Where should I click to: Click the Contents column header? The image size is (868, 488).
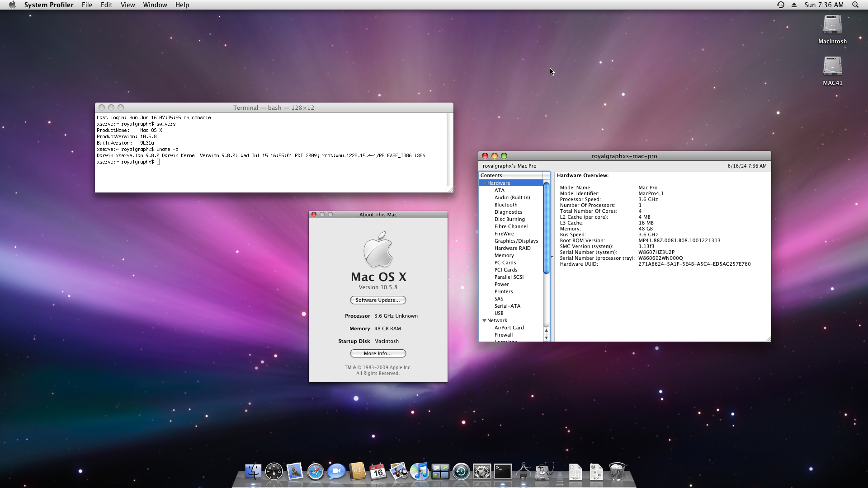coord(511,175)
